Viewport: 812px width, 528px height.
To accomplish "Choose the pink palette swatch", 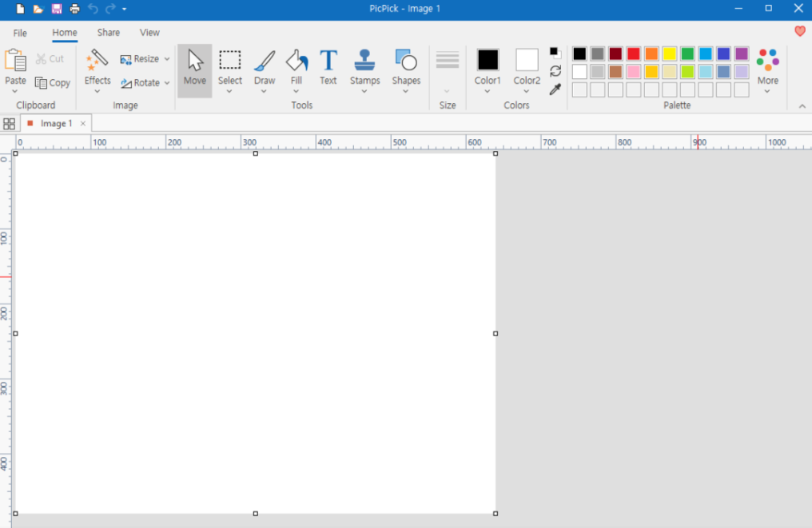I will click(x=633, y=71).
